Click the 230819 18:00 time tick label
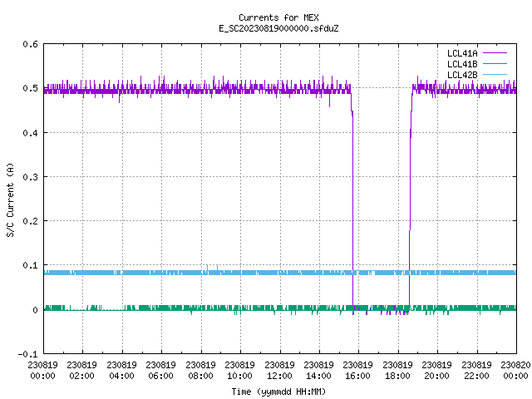The width and height of the screenshot is (532, 399). point(397,371)
